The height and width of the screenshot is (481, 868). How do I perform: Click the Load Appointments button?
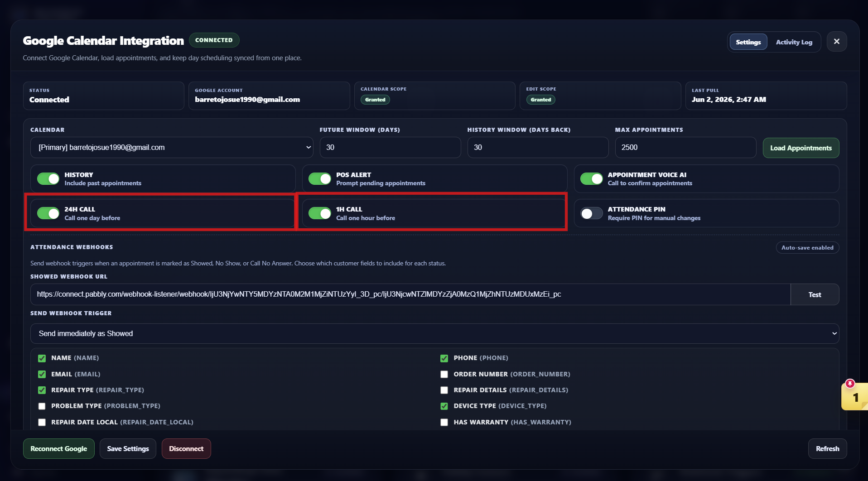(x=800, y=148)
